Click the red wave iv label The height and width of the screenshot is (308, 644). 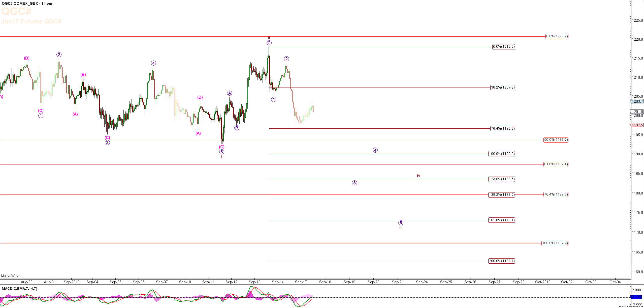tap(418, 176)
